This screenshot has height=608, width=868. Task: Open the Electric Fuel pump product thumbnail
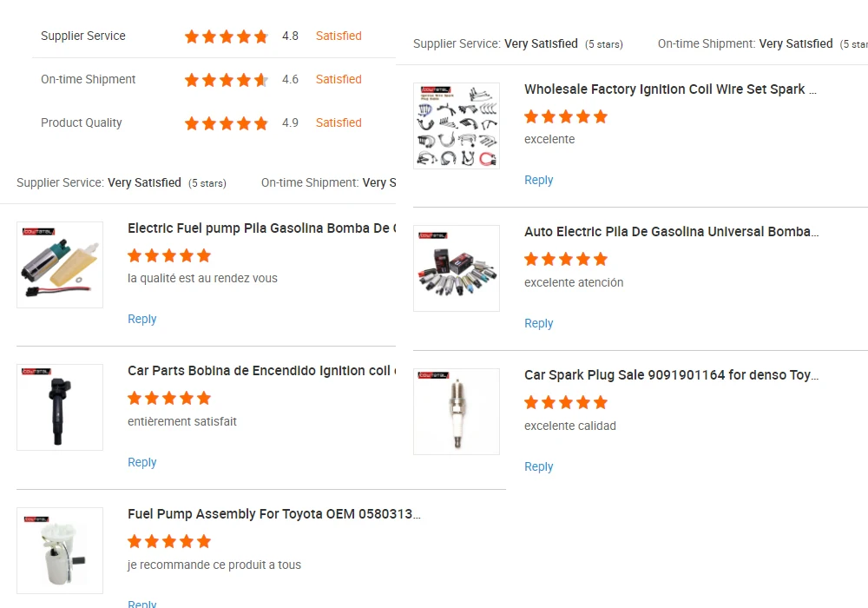pos(60,265)
